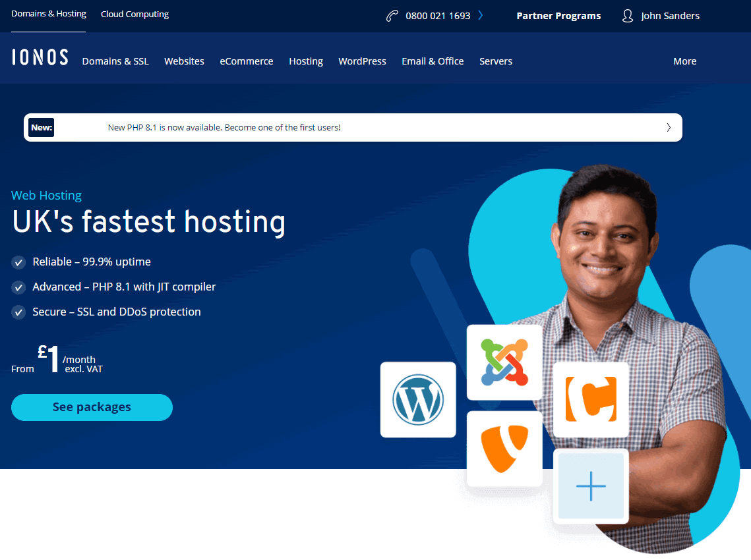This screenshot has height=560, width=751.
Task: Click the user profile icon
Action: coord(628,16)
